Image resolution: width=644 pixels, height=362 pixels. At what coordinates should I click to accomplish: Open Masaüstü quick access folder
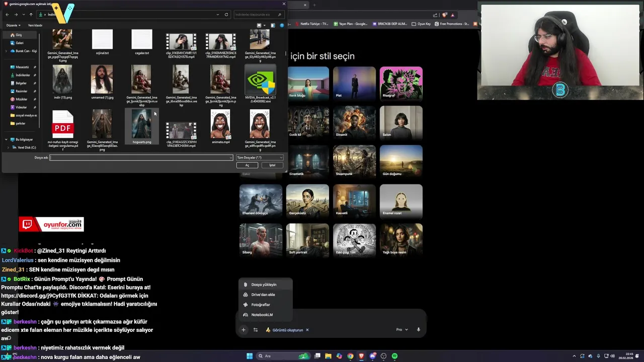[x=22, y=67]
